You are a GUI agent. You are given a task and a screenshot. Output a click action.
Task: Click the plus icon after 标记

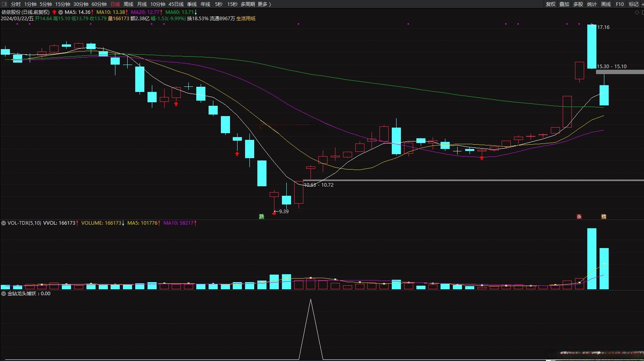pos(642,4)
